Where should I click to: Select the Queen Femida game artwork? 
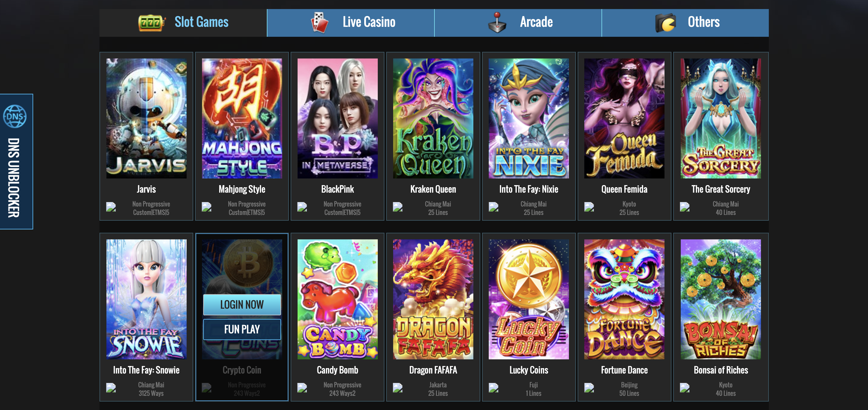click(x=624, y=118)
